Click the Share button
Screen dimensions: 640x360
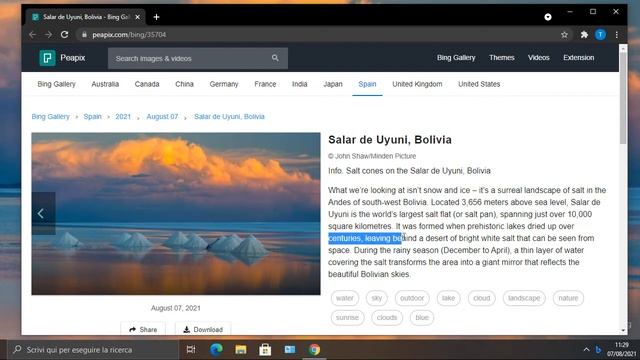143,329
